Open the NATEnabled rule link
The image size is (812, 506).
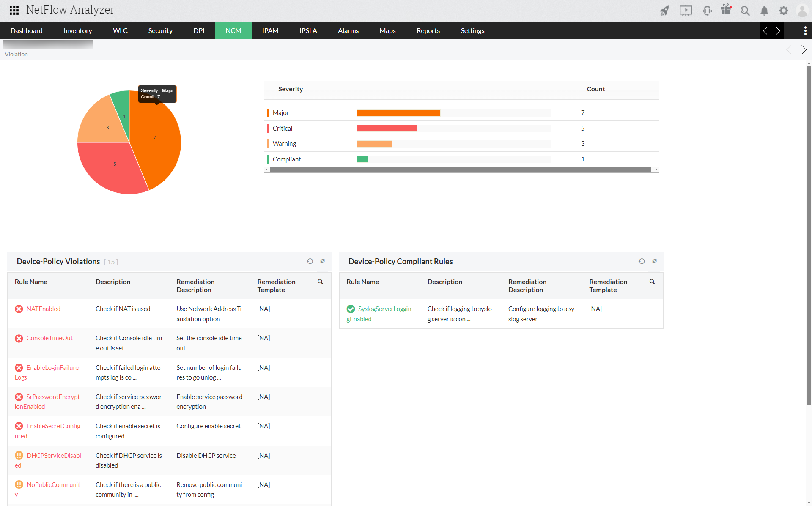[x=44, y=309]
